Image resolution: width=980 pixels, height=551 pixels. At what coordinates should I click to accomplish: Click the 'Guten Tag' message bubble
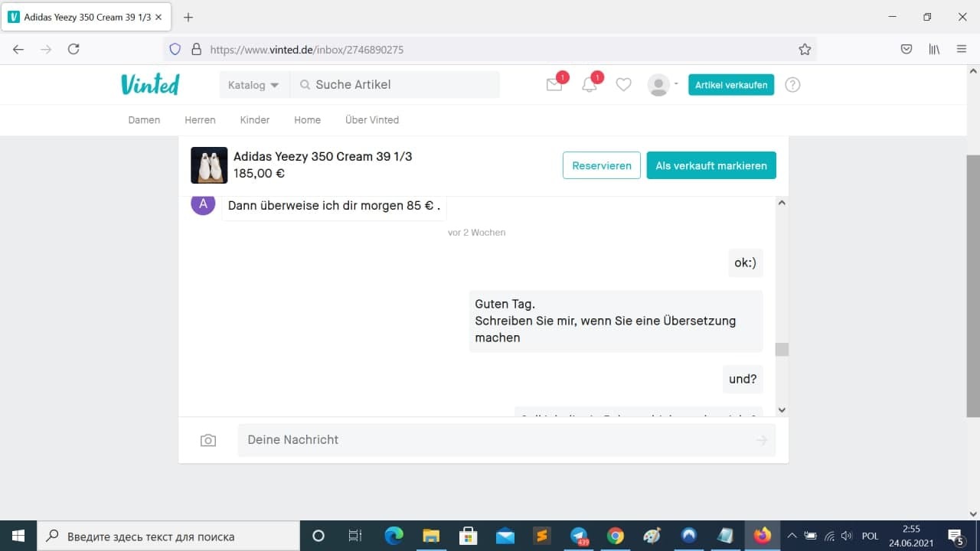tap(616, 321)
